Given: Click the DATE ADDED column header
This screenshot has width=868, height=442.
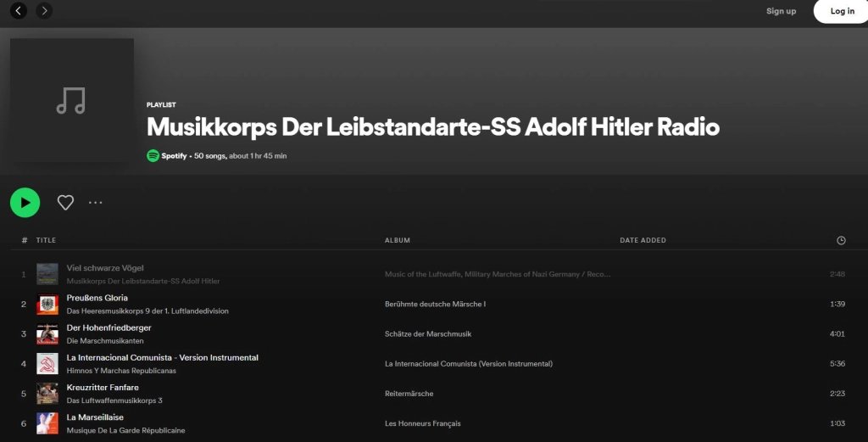Looking at the screenshot, I should tap(643, 240).
